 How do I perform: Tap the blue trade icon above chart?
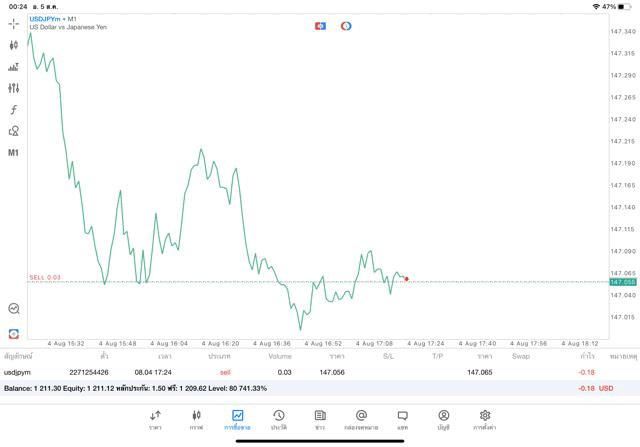click(320, 26)
